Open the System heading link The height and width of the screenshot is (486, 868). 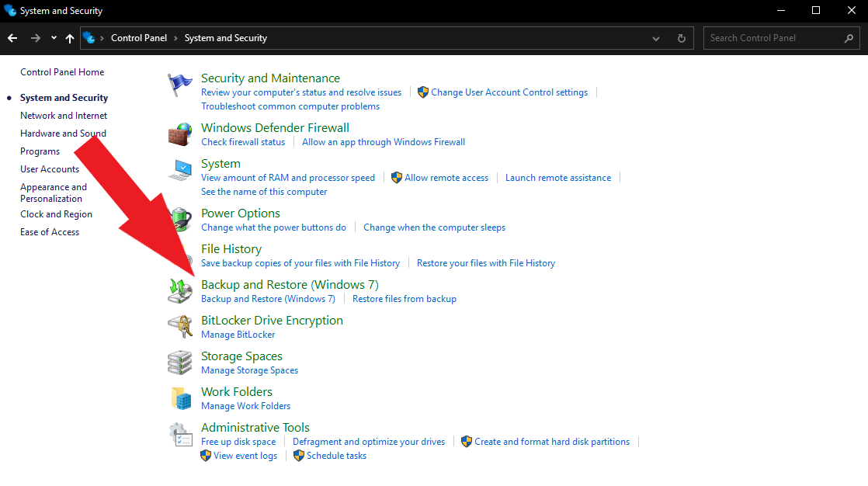click(220, 164)
